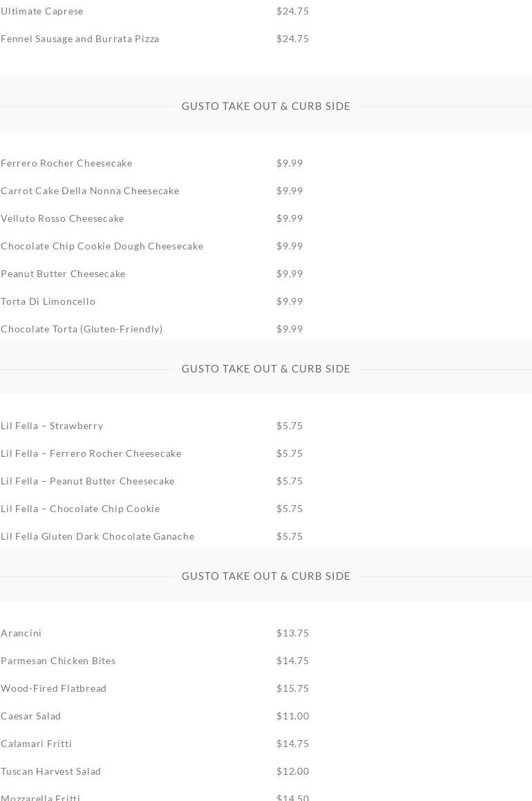Click Parmesan Chicken Bites
The width and height of the screenshot is (532, 801).
tap(58, 661)
